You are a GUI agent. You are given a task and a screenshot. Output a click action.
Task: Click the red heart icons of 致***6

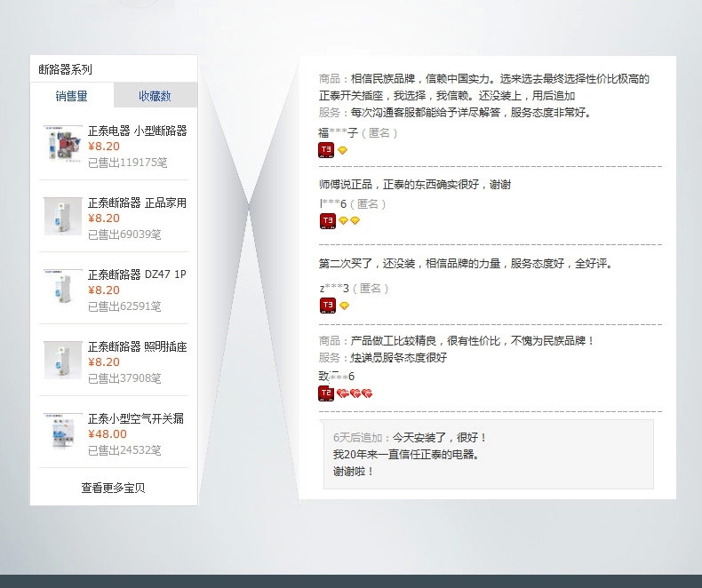pos(355,393)
